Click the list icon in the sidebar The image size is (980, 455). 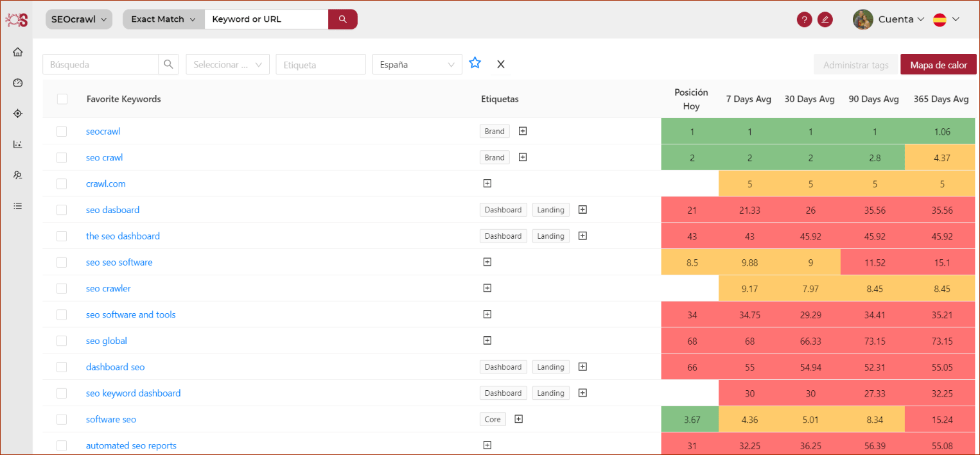[18, 206]
